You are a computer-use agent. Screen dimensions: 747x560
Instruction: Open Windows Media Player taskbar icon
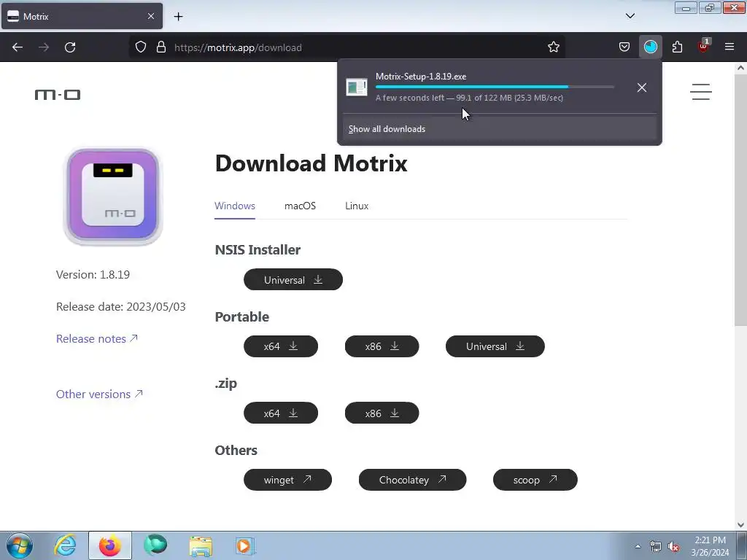(x=245, y=545)
